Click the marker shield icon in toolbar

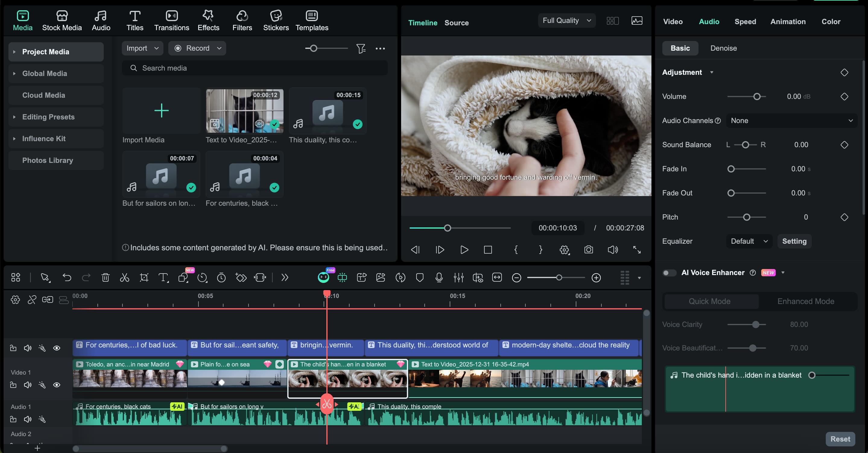pyautogui.click(x=420, y=278)
